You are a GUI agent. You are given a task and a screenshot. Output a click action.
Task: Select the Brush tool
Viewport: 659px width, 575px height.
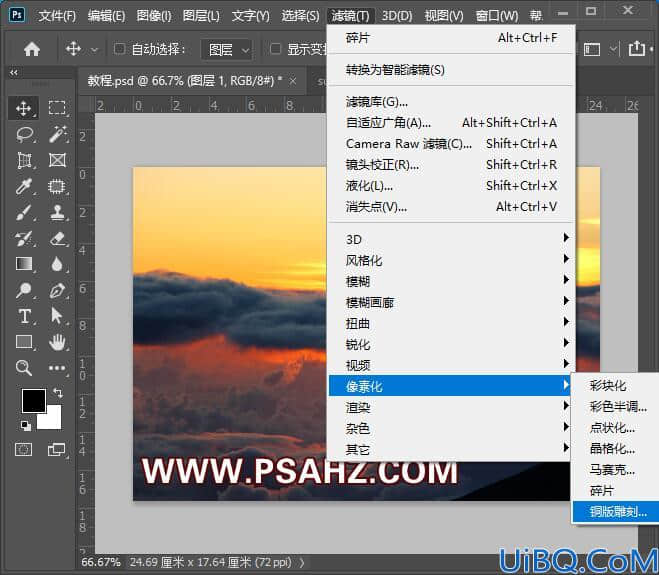coord(24,213)
